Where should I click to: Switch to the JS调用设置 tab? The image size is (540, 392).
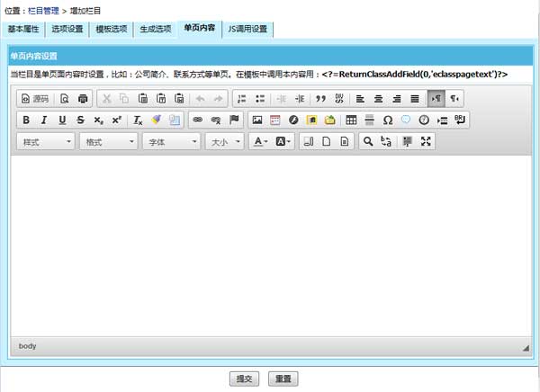[247, 29]
